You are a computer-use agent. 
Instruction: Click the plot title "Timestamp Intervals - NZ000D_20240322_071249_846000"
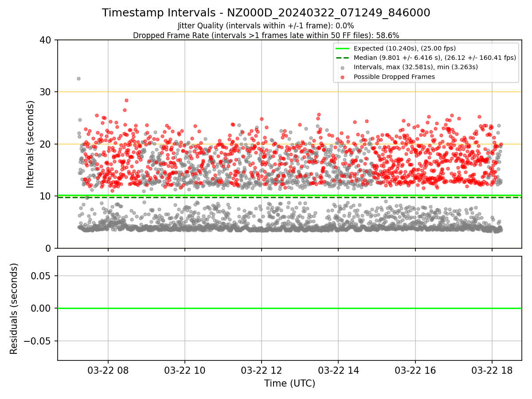tap(266, 13)
